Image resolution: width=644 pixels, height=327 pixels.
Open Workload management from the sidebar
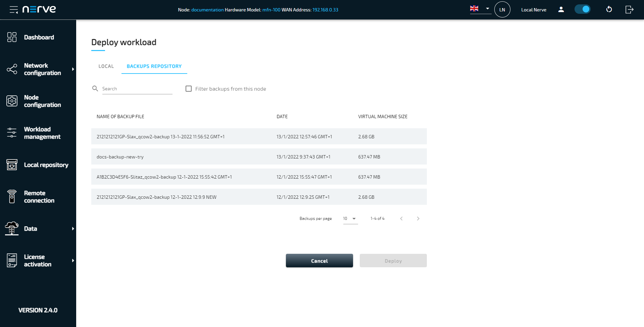[x=38, y=133]
